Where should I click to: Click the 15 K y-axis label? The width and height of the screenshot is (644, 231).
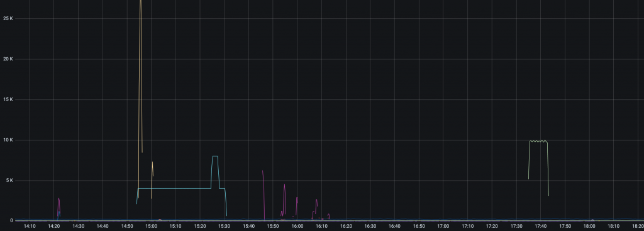tap(8, 100)
